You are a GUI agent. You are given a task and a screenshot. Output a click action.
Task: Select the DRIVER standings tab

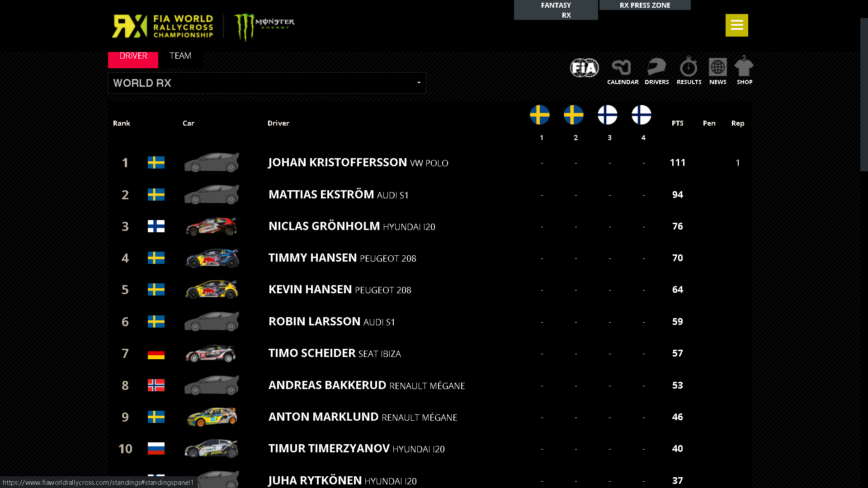(133, 57)
